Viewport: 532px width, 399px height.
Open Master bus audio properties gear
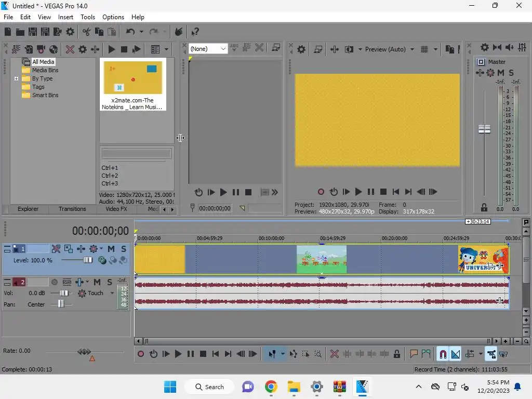point(485,47)
